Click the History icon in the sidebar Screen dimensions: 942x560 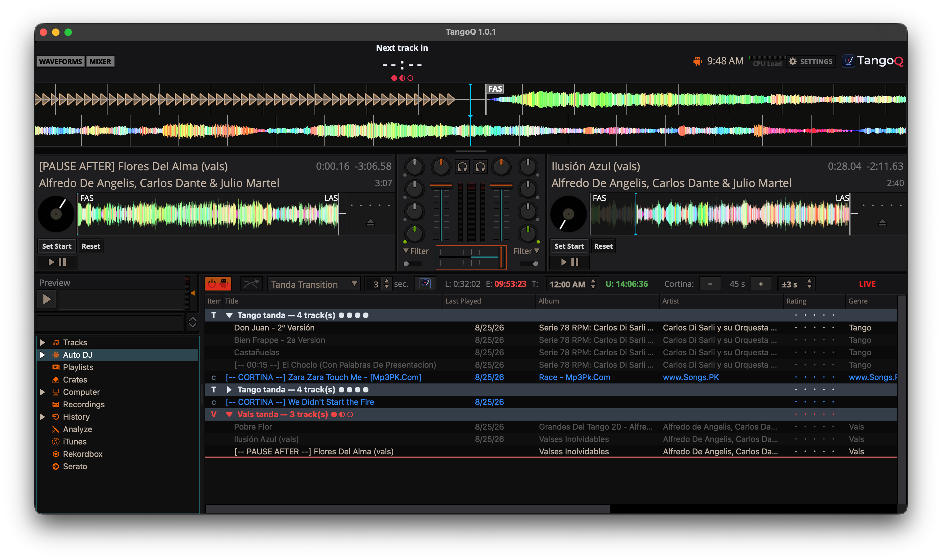pos(55,417)
